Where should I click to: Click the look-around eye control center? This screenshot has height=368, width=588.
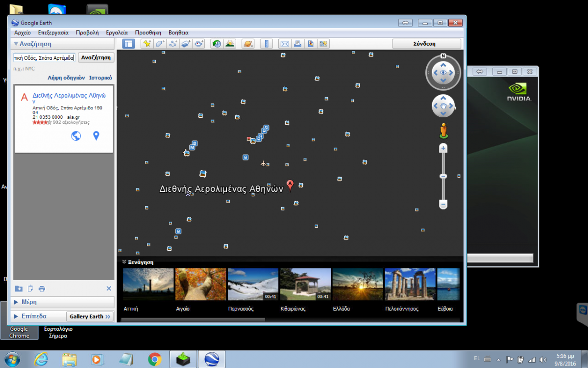click(x=443, y=73)
